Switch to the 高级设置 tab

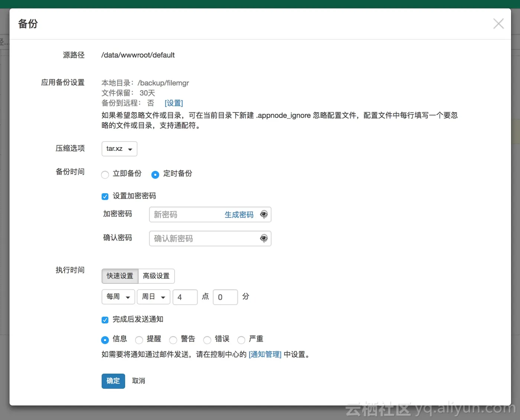click(x=156, y=276)
